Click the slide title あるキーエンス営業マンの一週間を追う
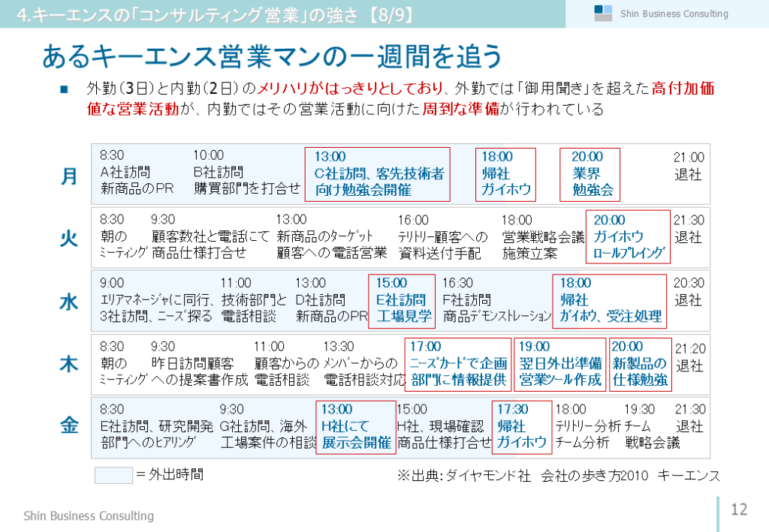The width and height of the screenshot is (769, 532). pyautogui.click(x=272, y=56)
